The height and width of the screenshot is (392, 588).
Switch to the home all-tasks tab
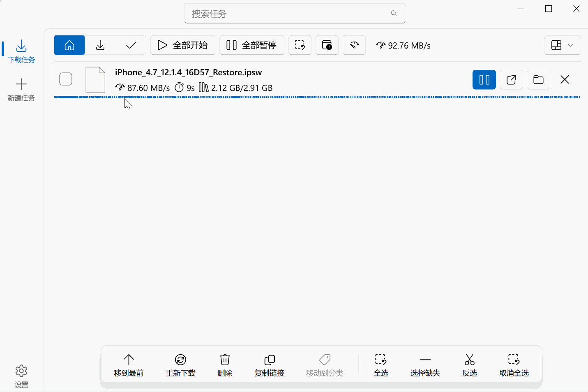[x=69, y=45]
